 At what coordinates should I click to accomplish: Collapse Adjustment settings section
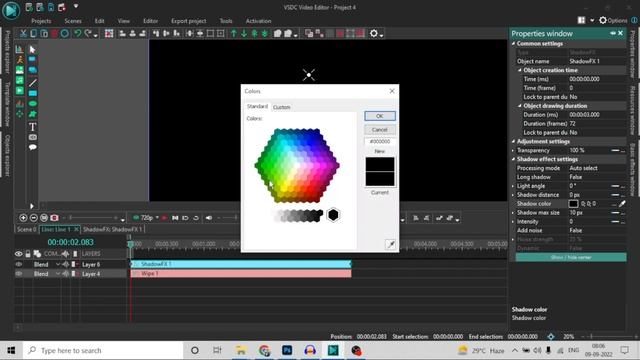point(514,141)
